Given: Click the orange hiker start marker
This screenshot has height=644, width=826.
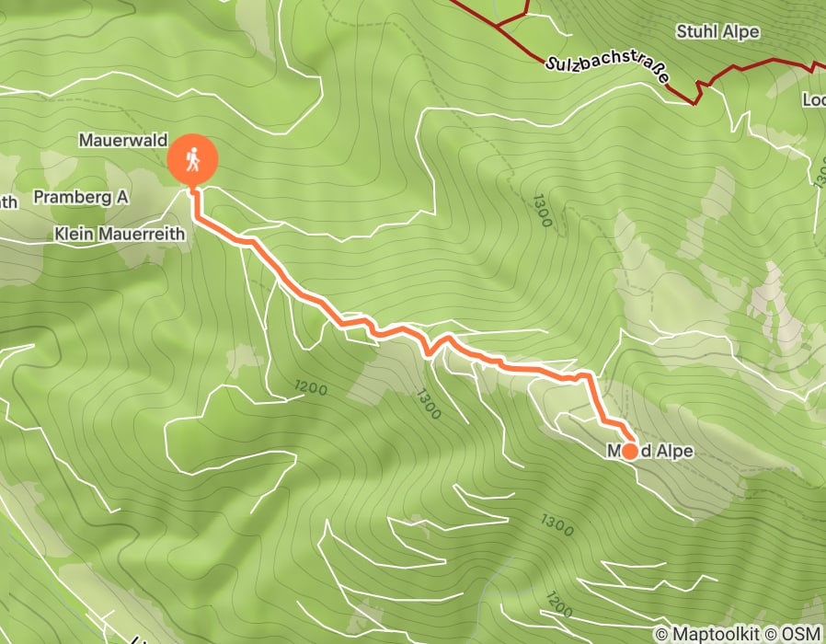Looking at the screenshot, I should point(193,159).
